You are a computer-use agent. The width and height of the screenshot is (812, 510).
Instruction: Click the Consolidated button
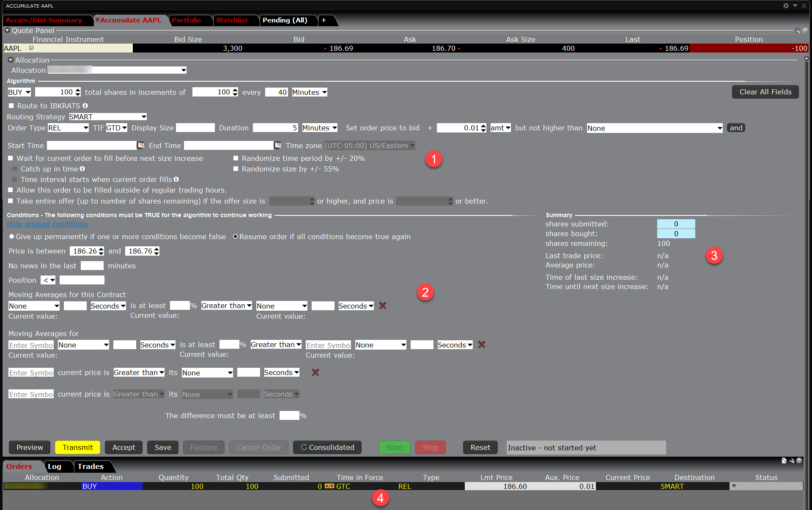tap(327, 447)
